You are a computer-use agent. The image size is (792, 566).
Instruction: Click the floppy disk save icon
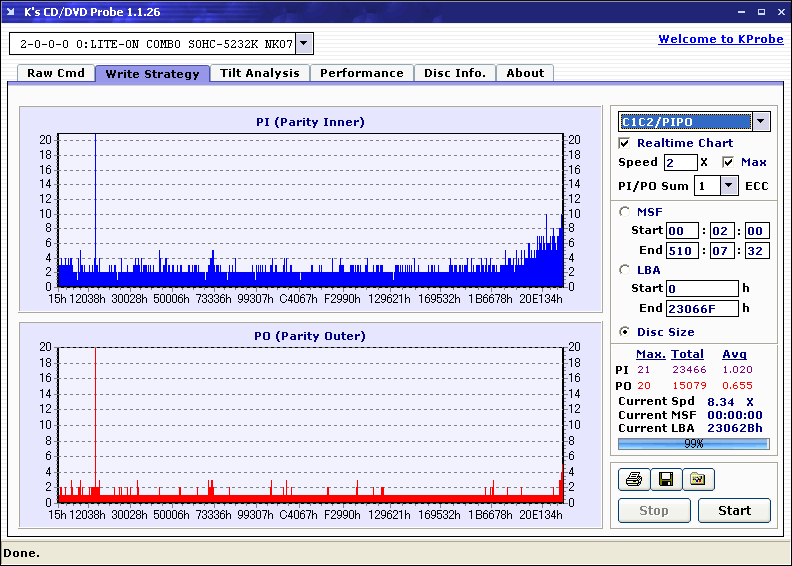(x=665, y=480)
